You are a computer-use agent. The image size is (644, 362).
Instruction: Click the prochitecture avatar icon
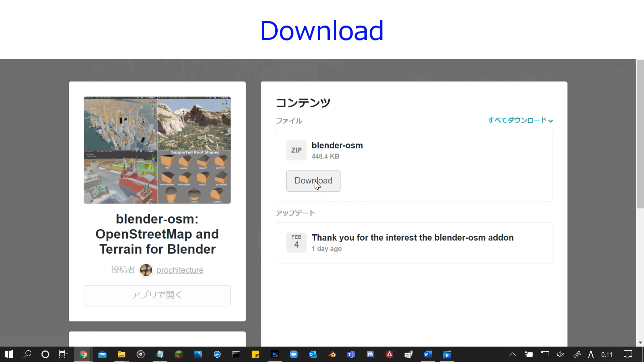pyautogui.click(x=146, y=270)
